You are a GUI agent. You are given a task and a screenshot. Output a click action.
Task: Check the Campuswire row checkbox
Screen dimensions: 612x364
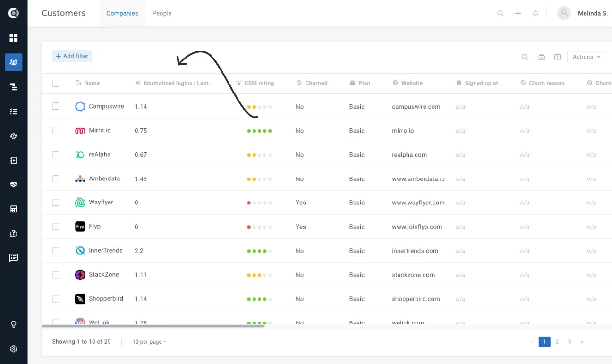point(56,106)
